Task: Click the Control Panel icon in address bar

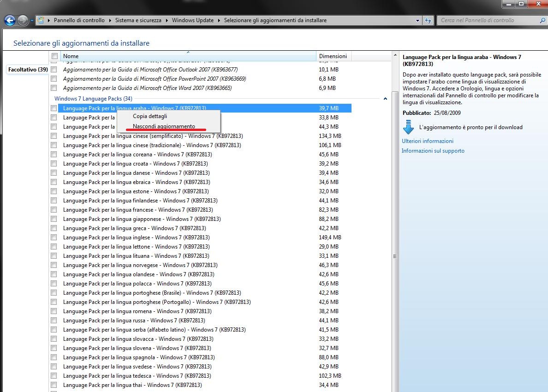Action: pos(41,20)
